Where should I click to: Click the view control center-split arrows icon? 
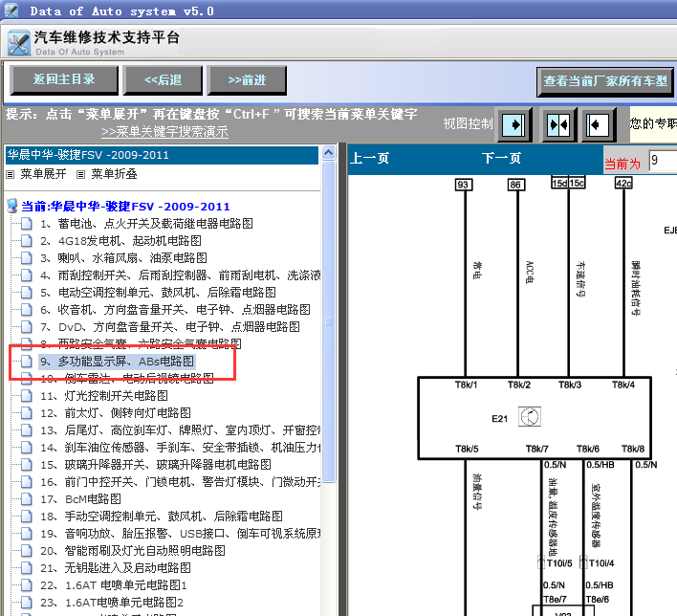[x=559, y=125]
